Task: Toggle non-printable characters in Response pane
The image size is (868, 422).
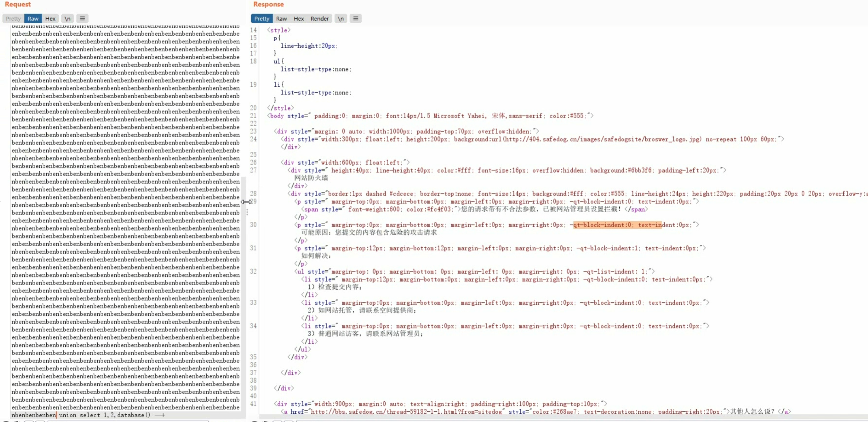Action: [x=340, y=19]
